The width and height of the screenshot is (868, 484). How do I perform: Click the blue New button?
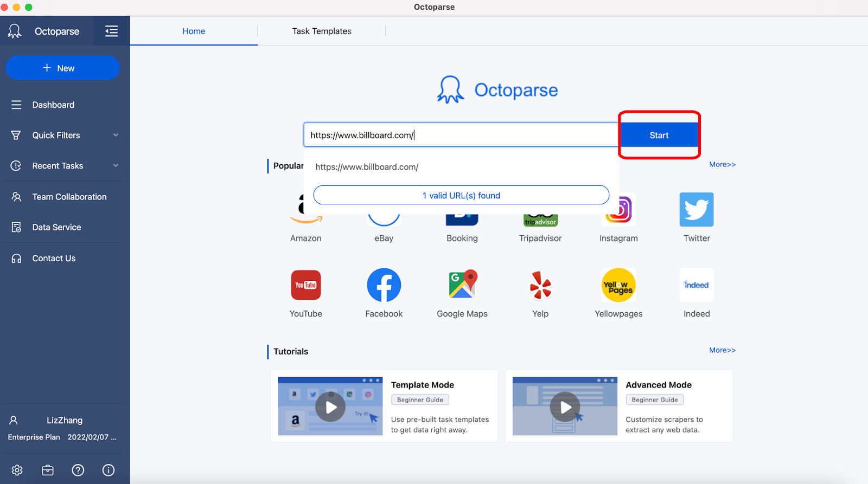pyautogui.click(x=62, y=68)
